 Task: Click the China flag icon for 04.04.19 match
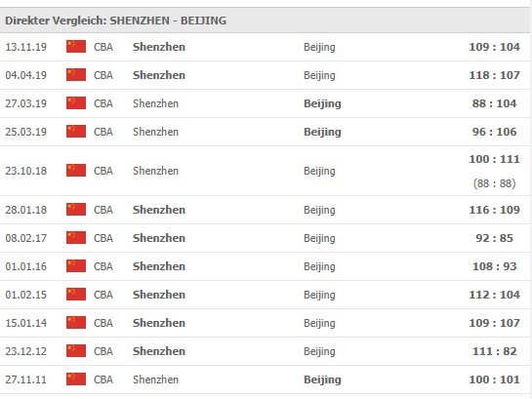76,75
